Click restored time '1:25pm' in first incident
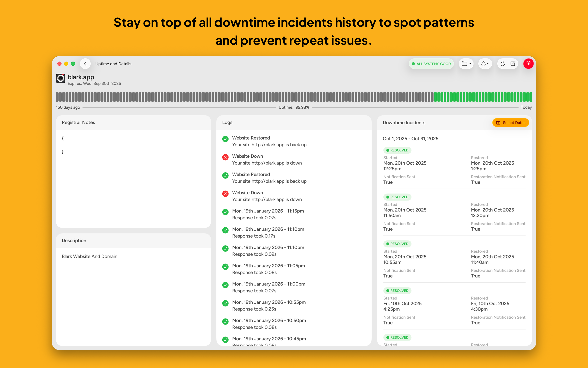This screenshot has width=588, height=368. pos(478,169)
